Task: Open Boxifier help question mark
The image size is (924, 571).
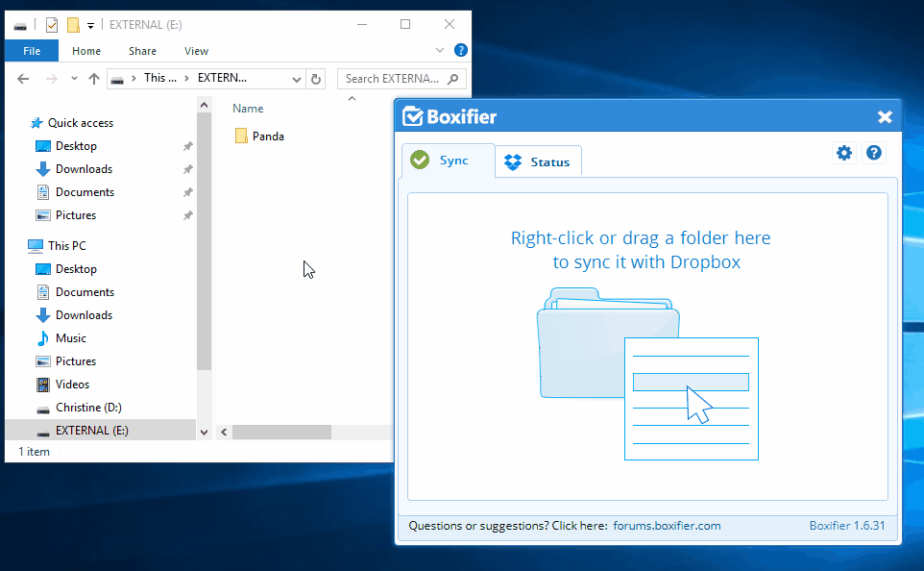Action: (x=874, y=154)
